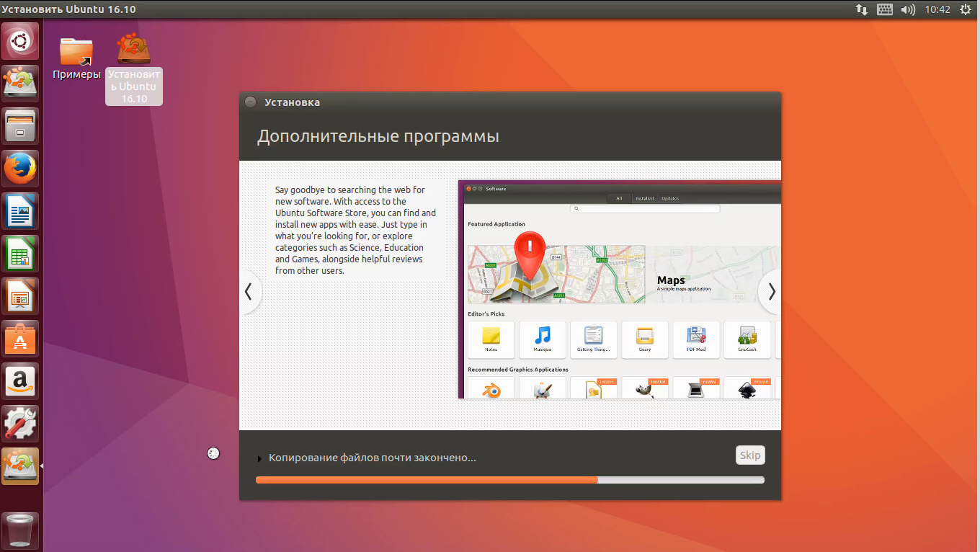Launch LibreOffice Writer from the dock
The image size is (980, 552).
(x=20, y=212)
